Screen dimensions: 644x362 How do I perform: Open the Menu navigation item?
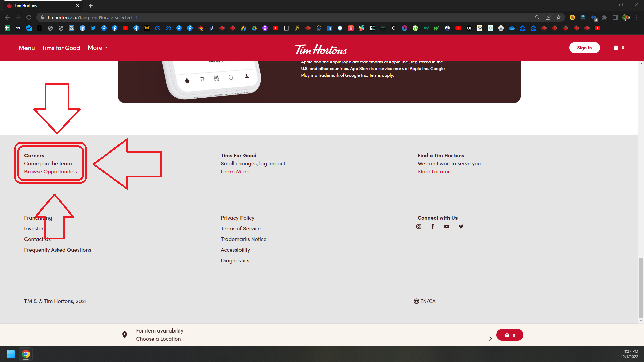pyautogui.click(x=26, y=48)
